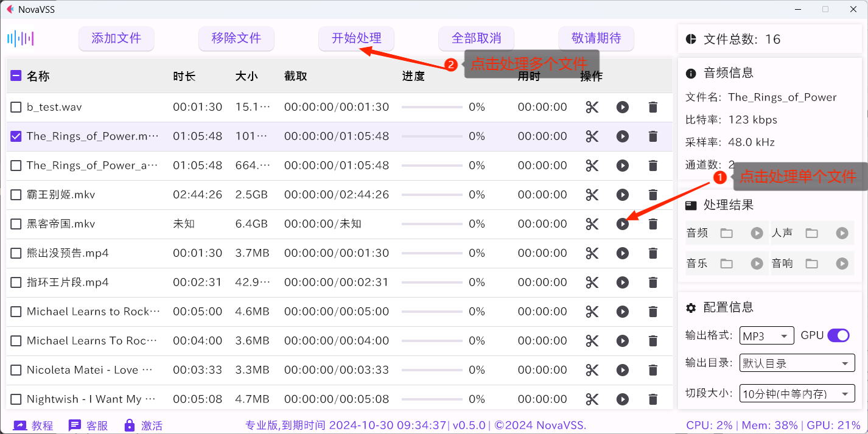Open the 音乐 result folder icon
This screenshot has width=868, height=434.
click(726, 263)
